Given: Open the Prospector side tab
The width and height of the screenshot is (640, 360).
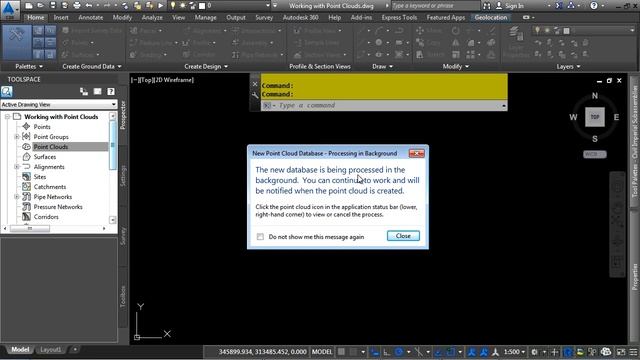Looking at the screenshot, I should click(123, 115).
